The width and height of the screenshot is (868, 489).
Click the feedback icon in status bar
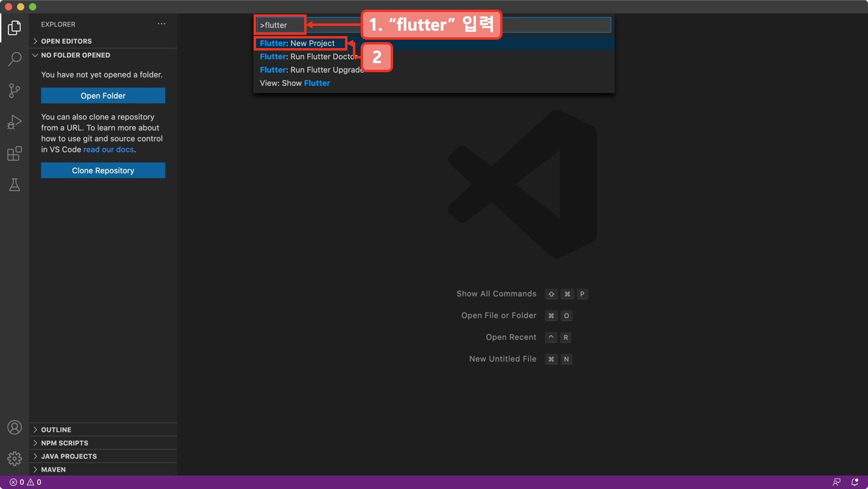[x=836, y=482]
